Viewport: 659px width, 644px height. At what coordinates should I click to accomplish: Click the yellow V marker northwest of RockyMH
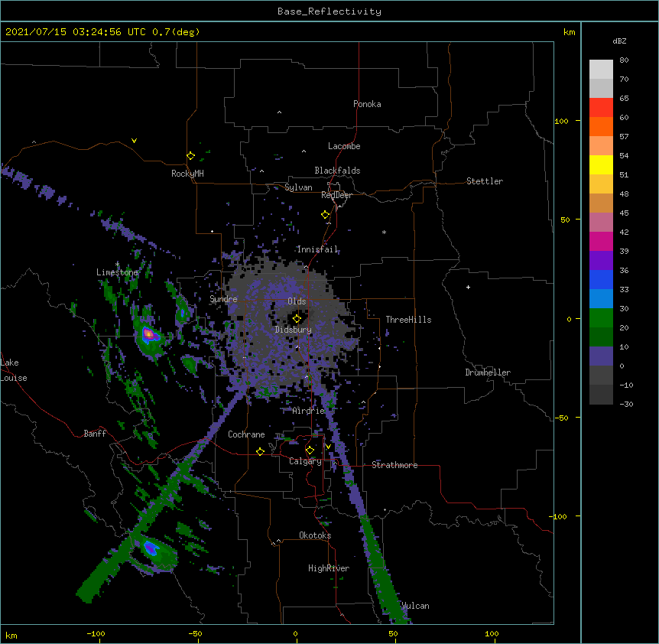click(134, 141)
